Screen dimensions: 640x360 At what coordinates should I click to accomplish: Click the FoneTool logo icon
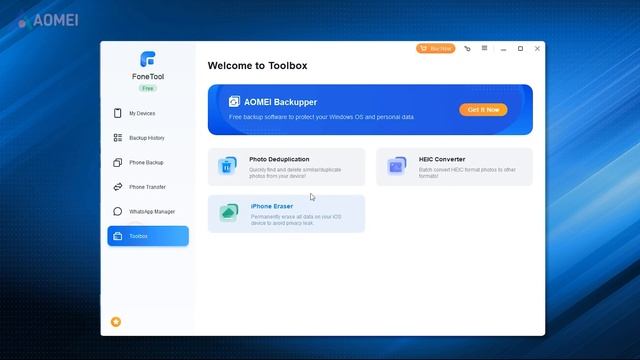pos(148,59)
